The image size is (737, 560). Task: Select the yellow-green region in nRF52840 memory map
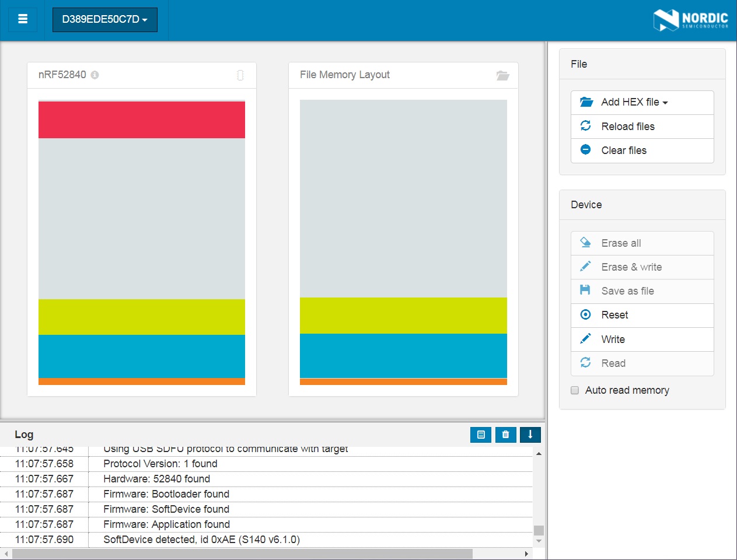[x=142, y=317]
